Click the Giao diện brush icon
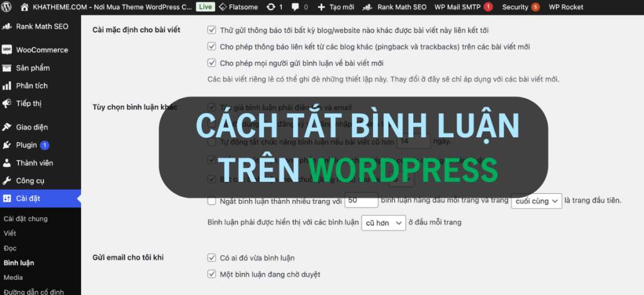644x295 pixels. coord(6,127)
